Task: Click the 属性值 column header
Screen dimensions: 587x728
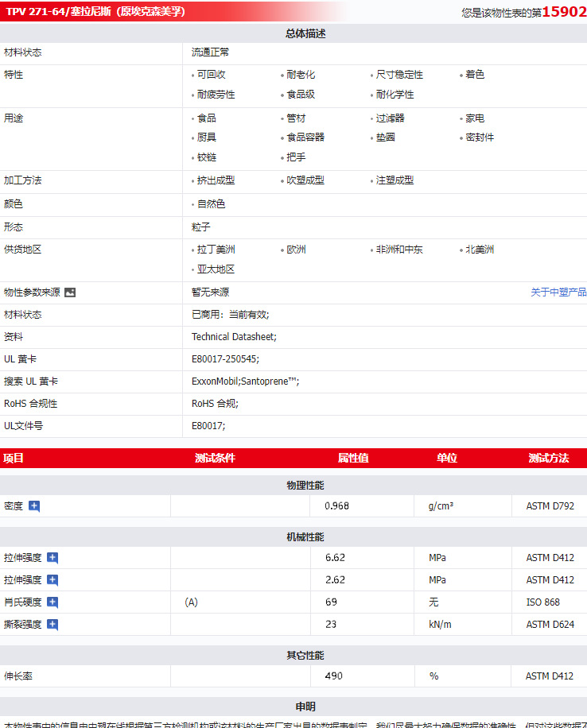Action: tap(353, 459)
